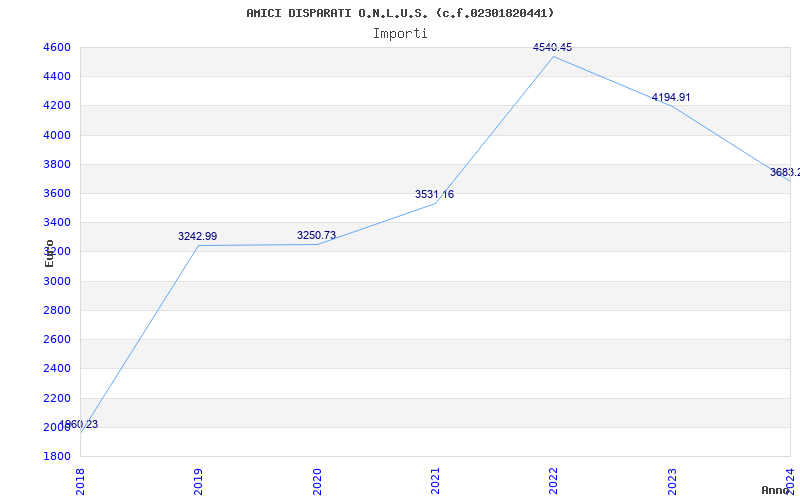
Task: Click the 1800 y-axis tick label
Action: [57, 456]
